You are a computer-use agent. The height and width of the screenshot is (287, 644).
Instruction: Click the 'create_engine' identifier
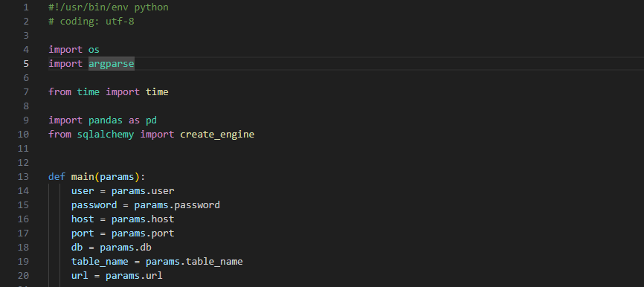(x=217, y=135)
